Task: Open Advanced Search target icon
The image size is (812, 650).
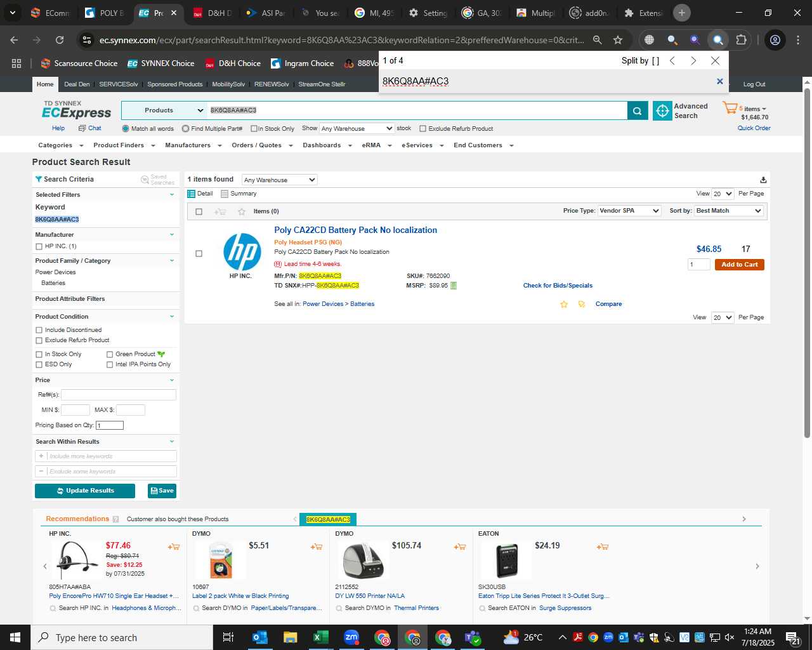Action: (662, 110)
